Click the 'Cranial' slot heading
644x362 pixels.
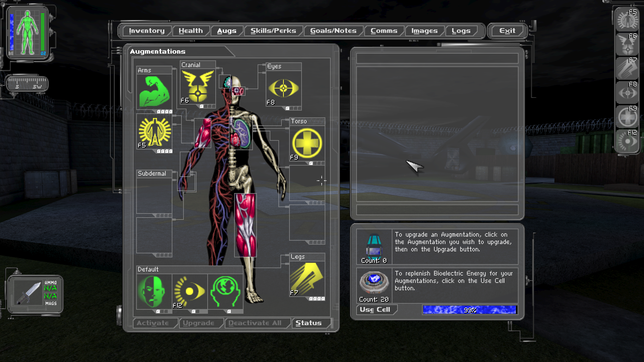click(191, 65)
